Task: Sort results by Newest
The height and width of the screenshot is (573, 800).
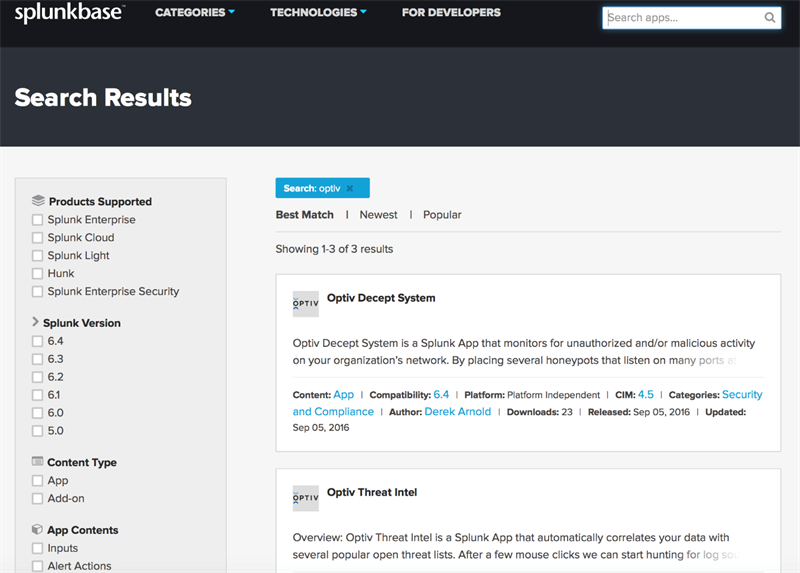Action: (378, 215)
